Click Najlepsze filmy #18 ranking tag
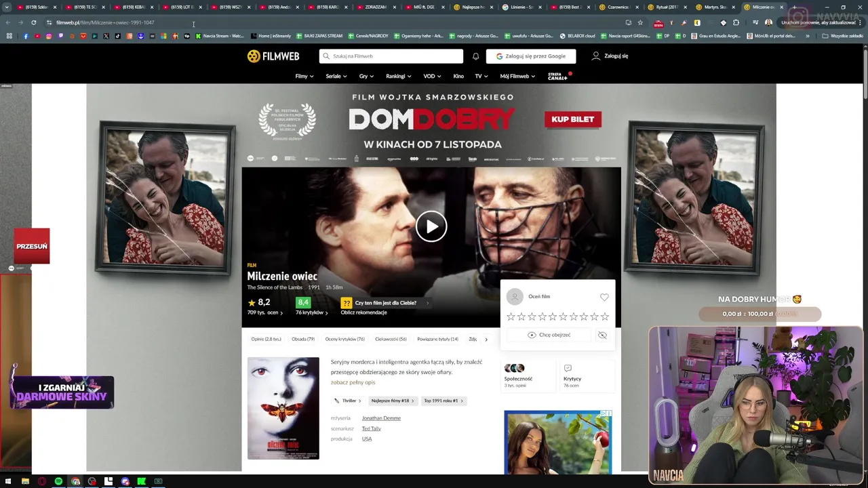The height and width of the screenshot is (488, 868). point(392,401)
